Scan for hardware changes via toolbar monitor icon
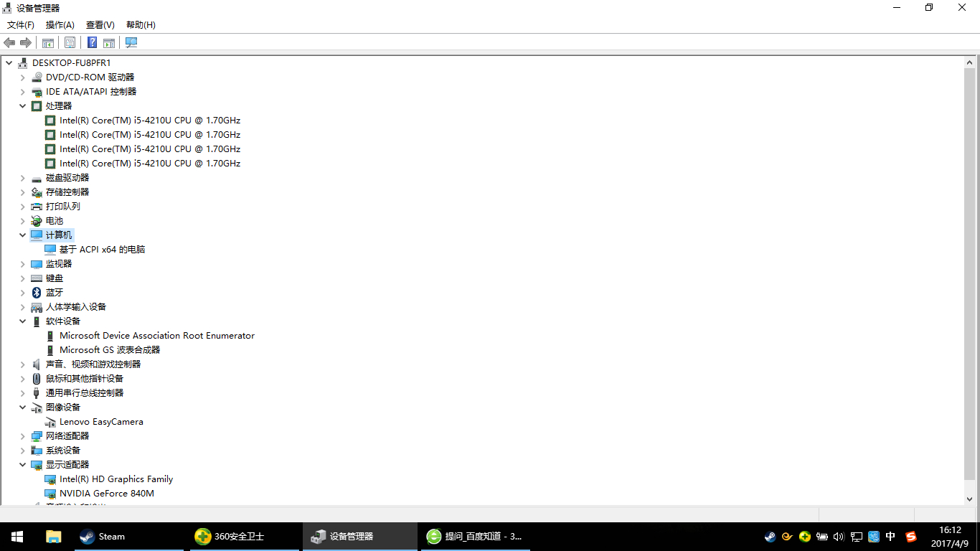 (131, 42)
